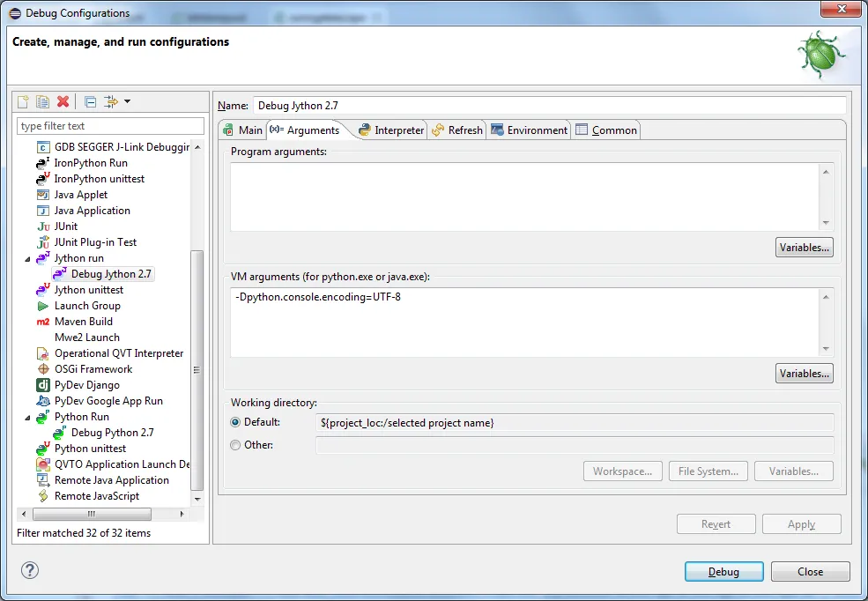This screenshot has width=868, height=601.
Task: Select Other working directory radio
Action: (x=235, y=445)
